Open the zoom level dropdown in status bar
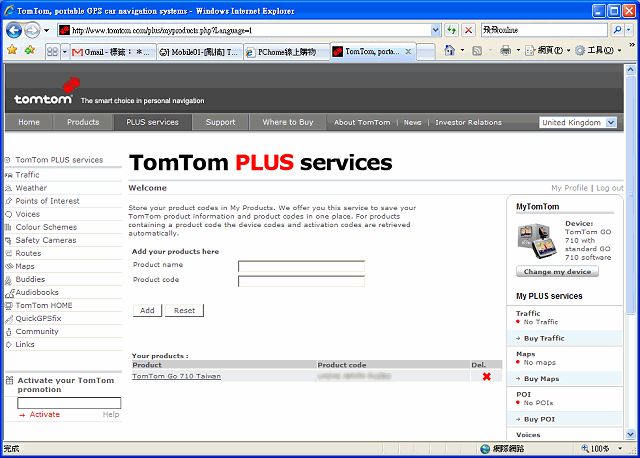640x458 pixels. tap(620, 449)
